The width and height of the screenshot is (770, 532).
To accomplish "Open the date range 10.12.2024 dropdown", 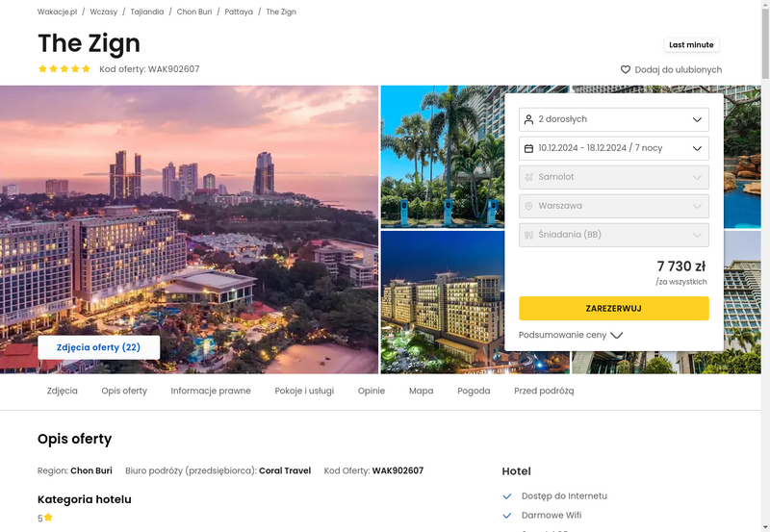I will click(x=614, y=148).
